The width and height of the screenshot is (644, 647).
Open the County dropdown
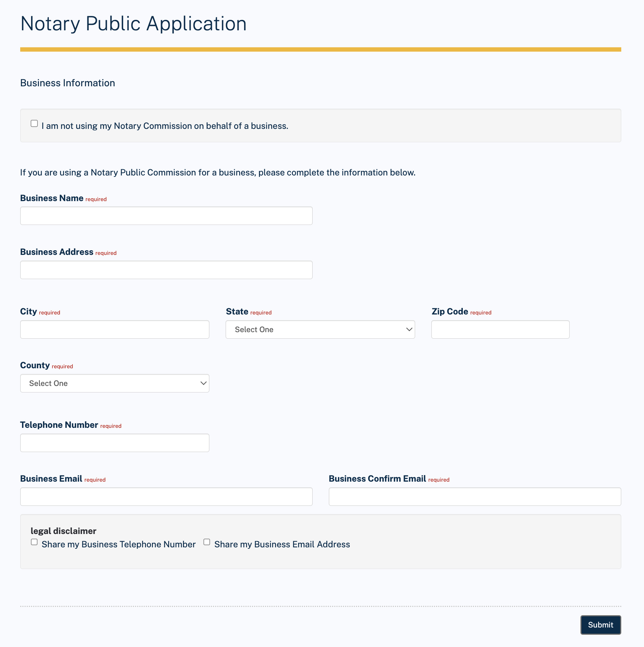pyautogui.click(x=114, y=383)
